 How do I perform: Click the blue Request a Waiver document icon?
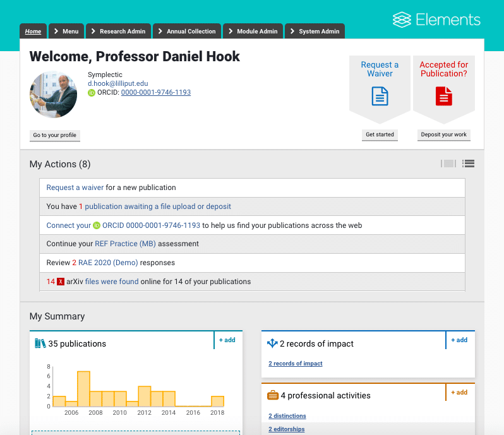pyautogui.click(x=380, y=97)
